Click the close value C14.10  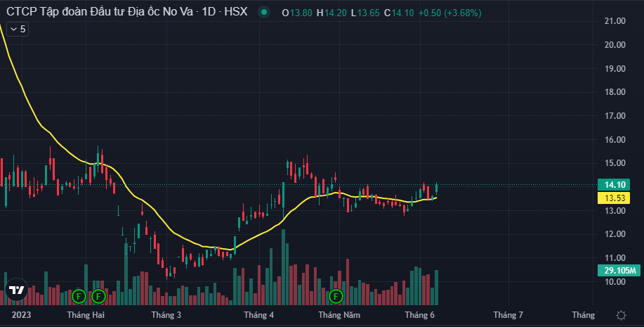click(399, 13)
